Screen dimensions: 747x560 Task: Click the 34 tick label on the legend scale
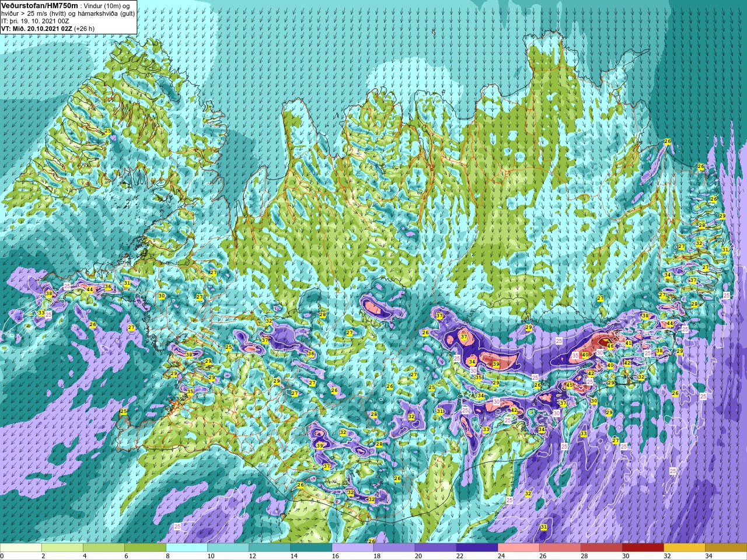(708, 556)
